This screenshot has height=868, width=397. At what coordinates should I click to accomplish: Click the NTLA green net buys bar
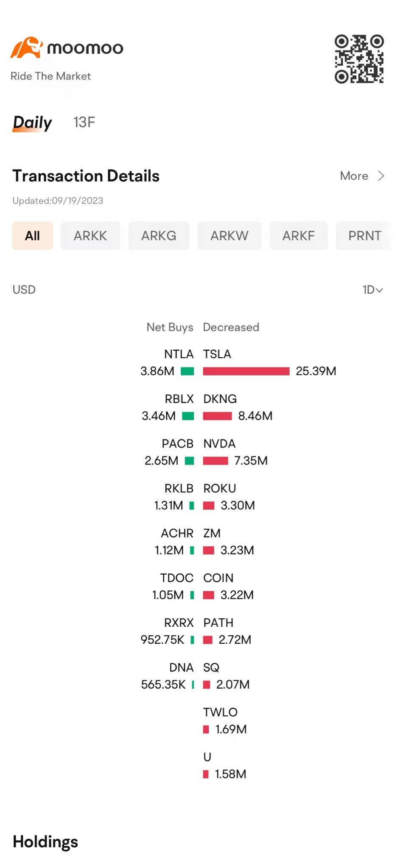[x=187, y=371]
